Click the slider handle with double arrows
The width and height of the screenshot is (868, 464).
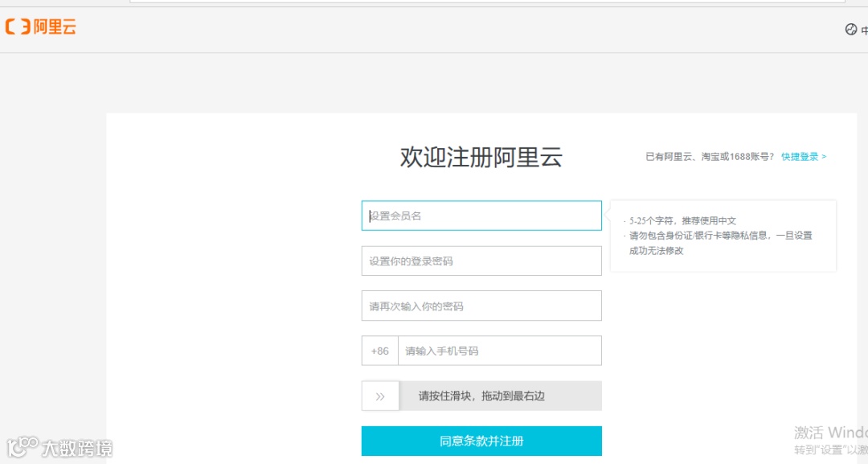[x=380, y=396]
